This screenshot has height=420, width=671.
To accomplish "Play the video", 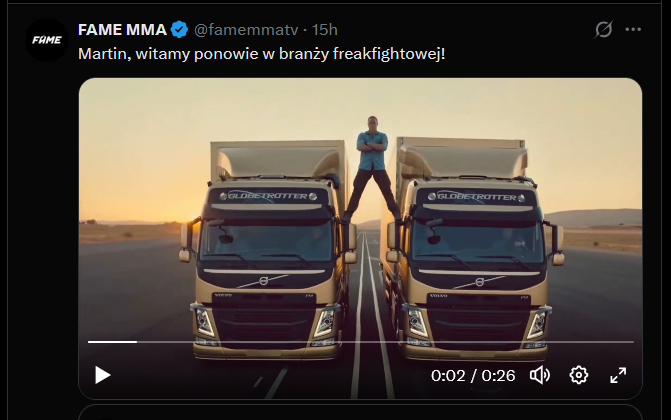I will [102, 375].
